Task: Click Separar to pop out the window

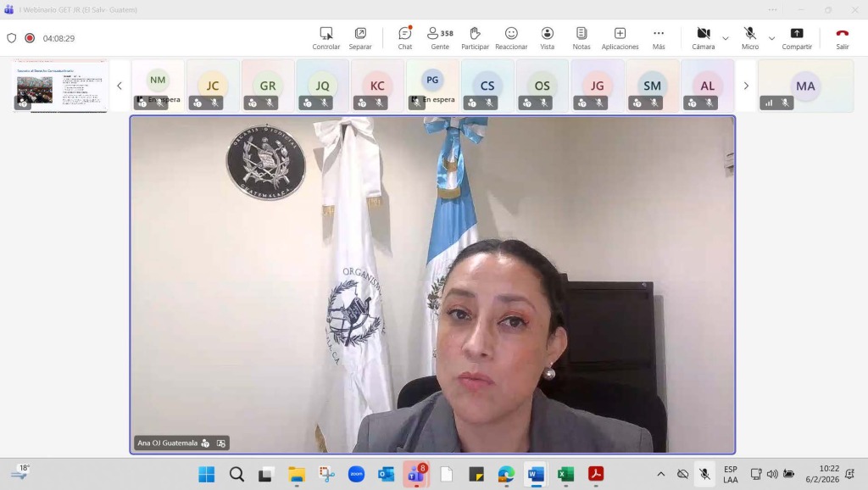Action: click(360, 34)
